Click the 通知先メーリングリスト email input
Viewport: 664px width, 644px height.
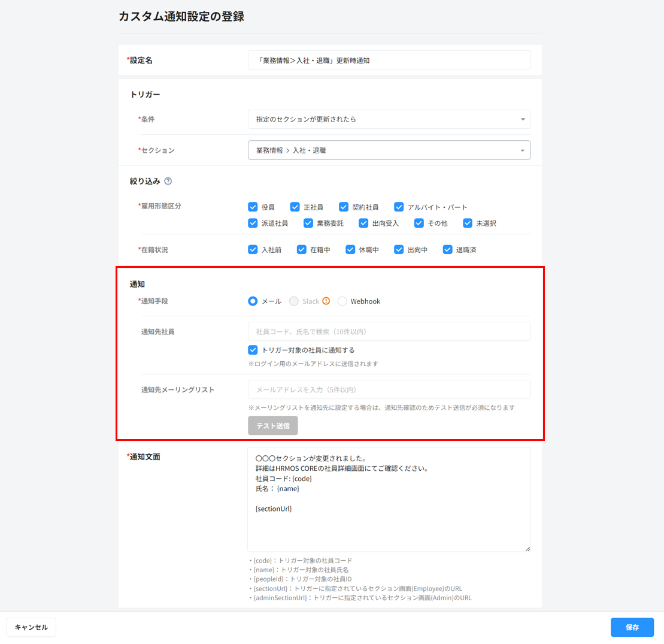[389, 389]
